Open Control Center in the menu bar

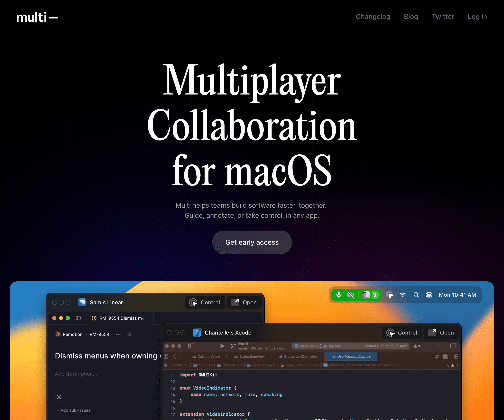point(429,295)
